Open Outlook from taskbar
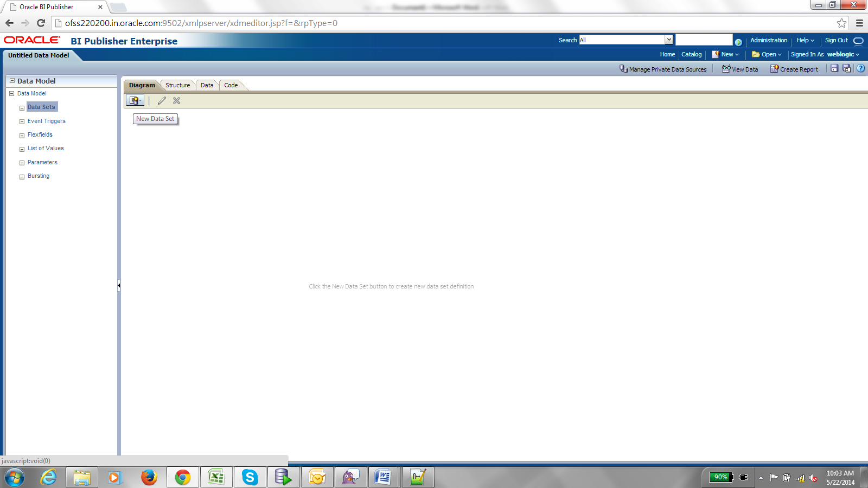The width and height of the screenshot is (868, 488). pyautogui.click(x=317, y=478)
